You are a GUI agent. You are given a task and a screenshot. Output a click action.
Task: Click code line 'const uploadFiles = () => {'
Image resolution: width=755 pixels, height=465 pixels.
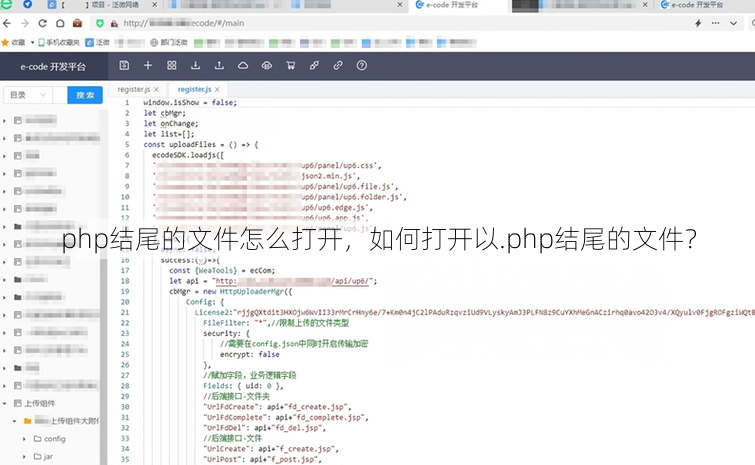coord(201,144)
